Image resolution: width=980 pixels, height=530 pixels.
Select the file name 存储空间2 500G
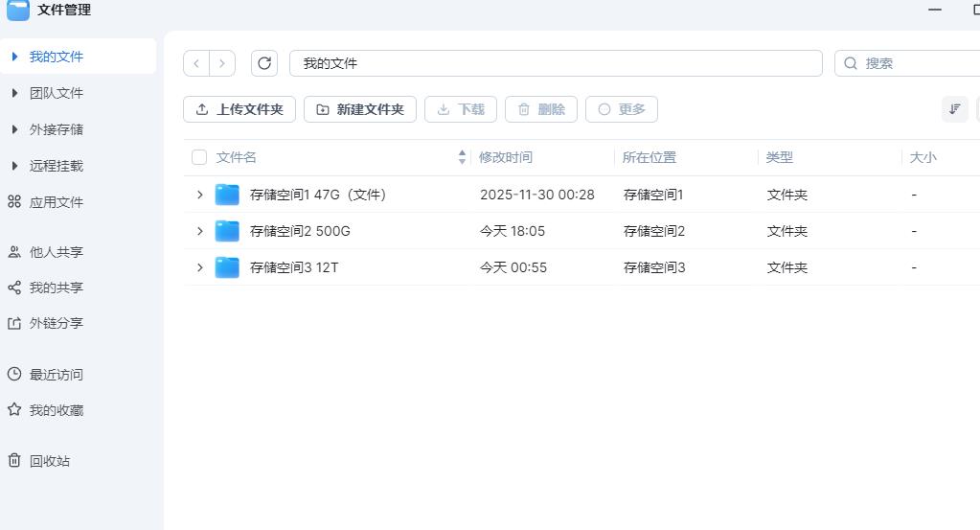tap(300, 231)
